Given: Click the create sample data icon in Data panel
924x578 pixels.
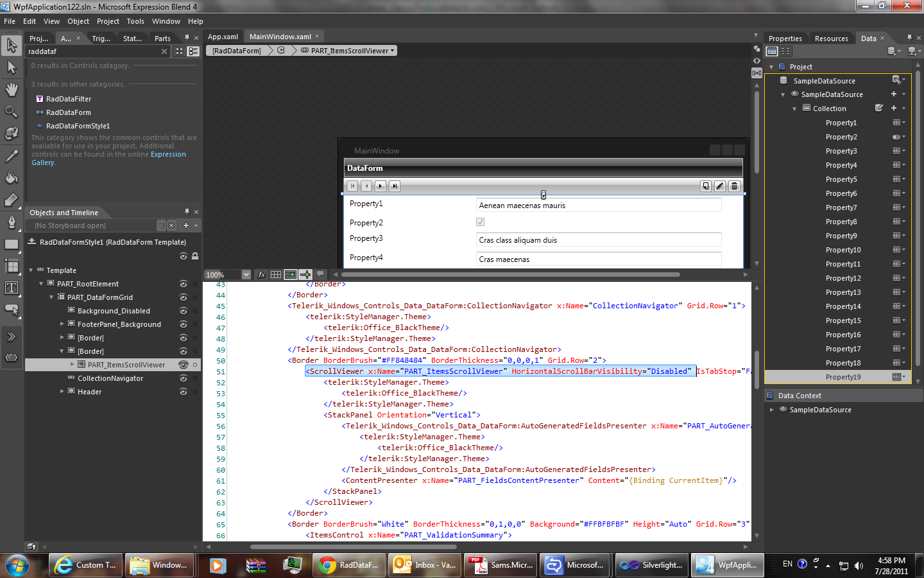Looking at the screenshot, I should pos(894,51).
